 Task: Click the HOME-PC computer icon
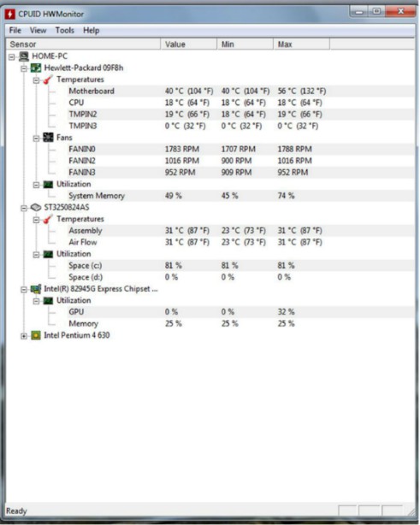pos(24,56)
